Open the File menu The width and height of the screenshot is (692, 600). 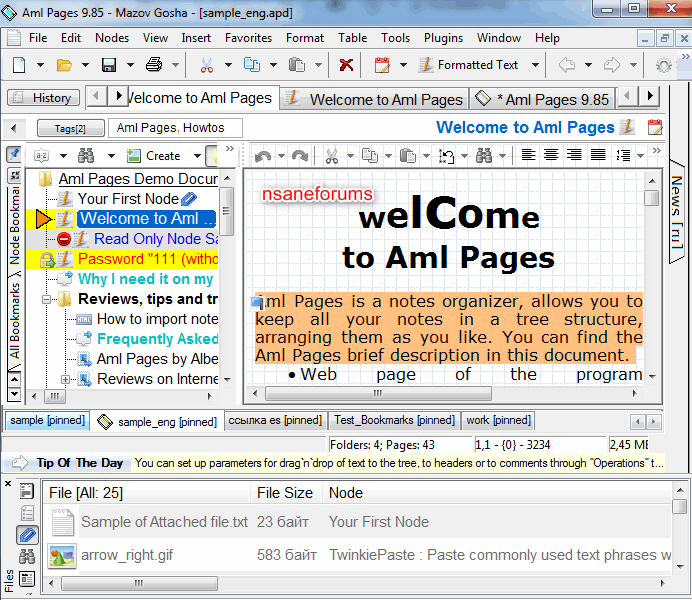38,38
